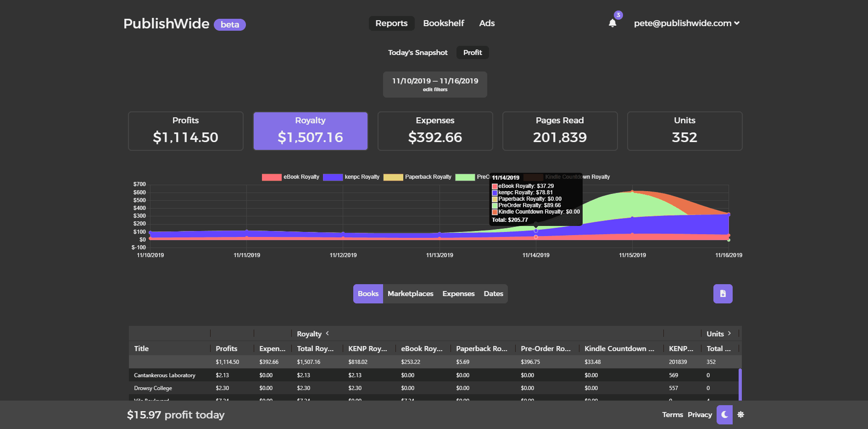Click the export file download icon
Viewport: 868px width, 429px height.
coord(723,294)
